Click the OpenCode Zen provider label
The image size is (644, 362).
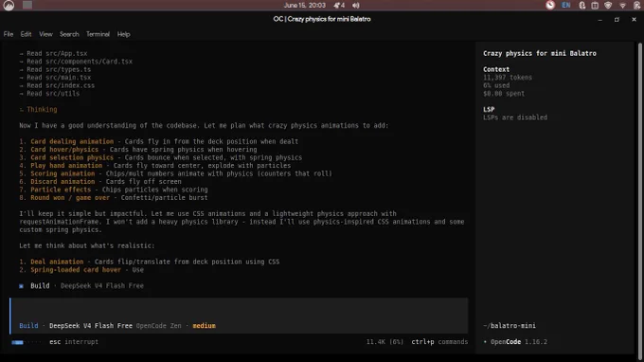click(x=158, y=325)
